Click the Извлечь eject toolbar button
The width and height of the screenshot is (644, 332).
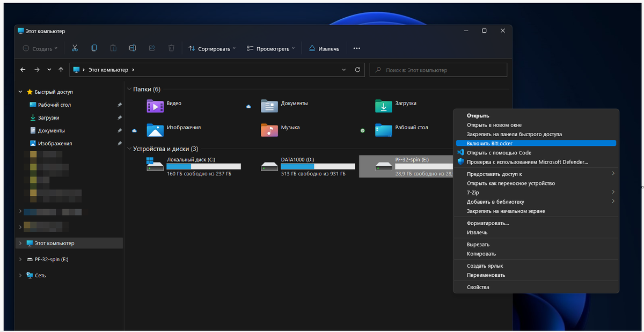324,48
